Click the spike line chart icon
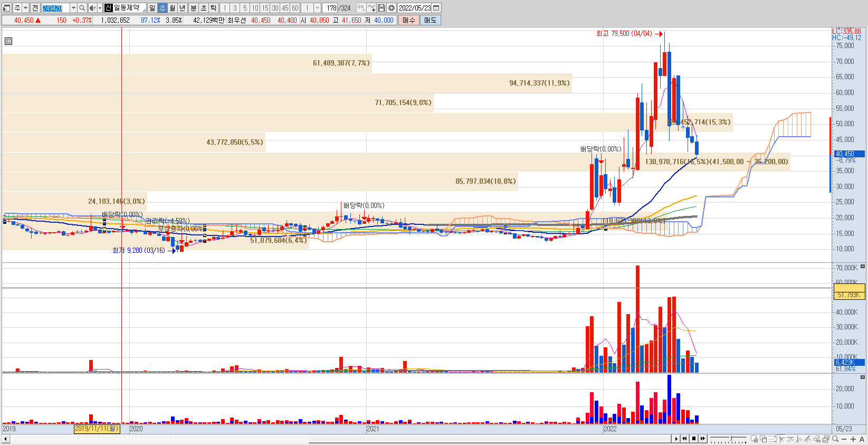This screenshot has height=445, width=868. [799, 439]
